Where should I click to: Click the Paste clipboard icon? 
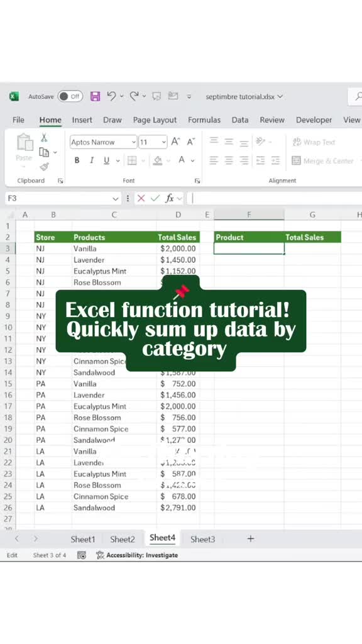(x=25, y=143)
